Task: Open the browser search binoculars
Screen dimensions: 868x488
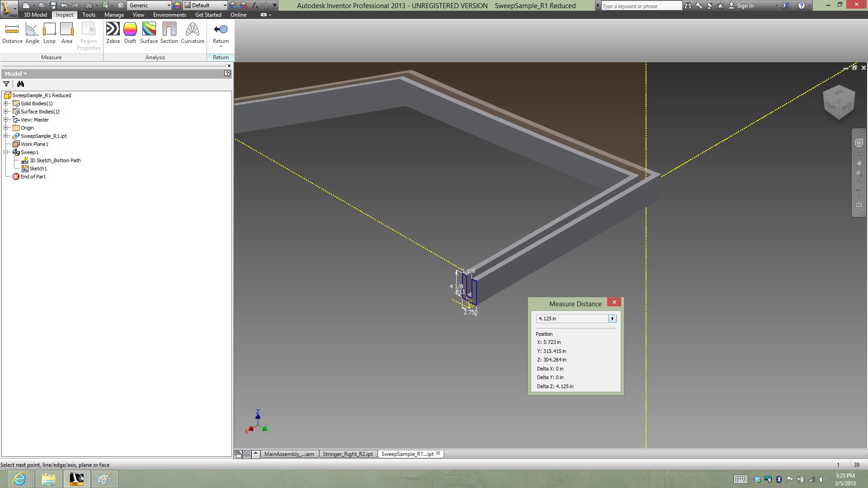Action: [21, 84]
